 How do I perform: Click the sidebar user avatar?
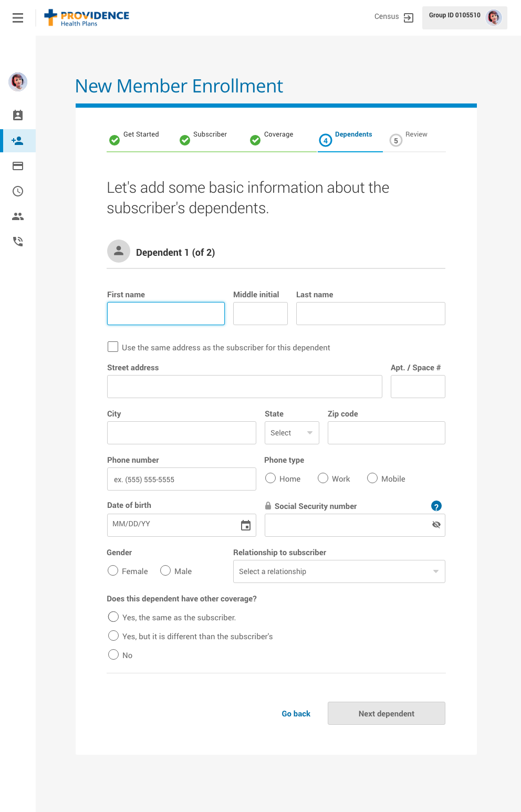pyautogui.click(x=18, y=81)
